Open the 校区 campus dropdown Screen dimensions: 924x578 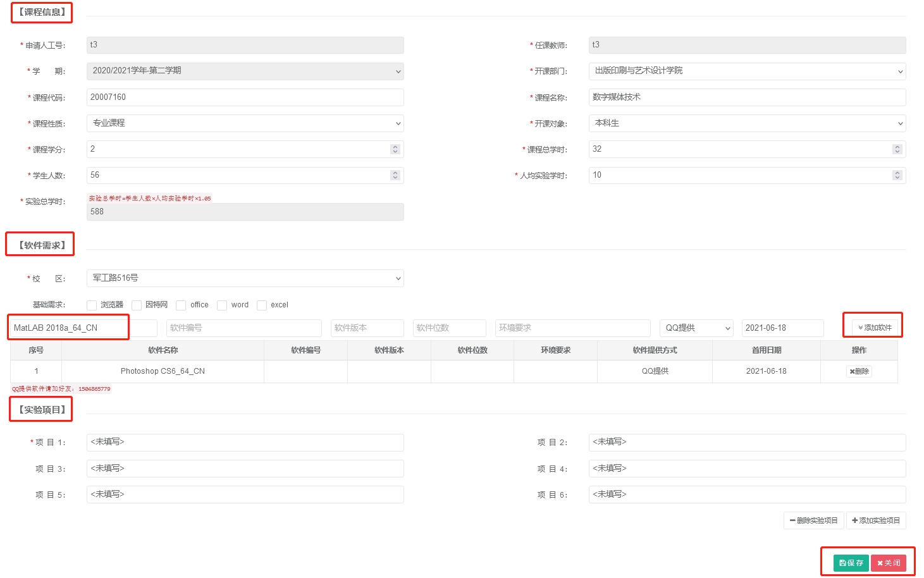tap(245, 278)
